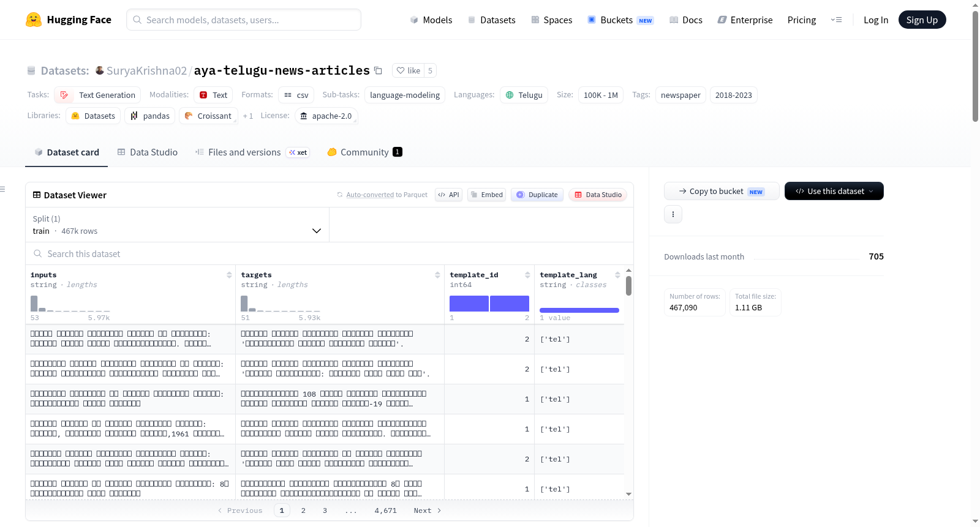980x527 pixels.
Task: Sort the template_lang column
Action: tap(617, 275)
